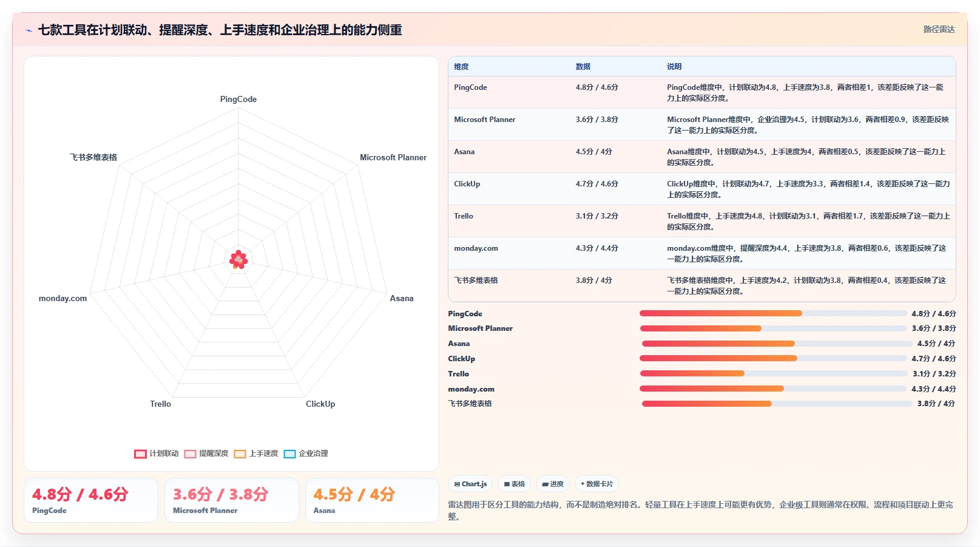The width and height of the screenshot is (980, 547).
Task: Click the PingCode progress bar
Action: pyautogui.click(x=773, y=313)
